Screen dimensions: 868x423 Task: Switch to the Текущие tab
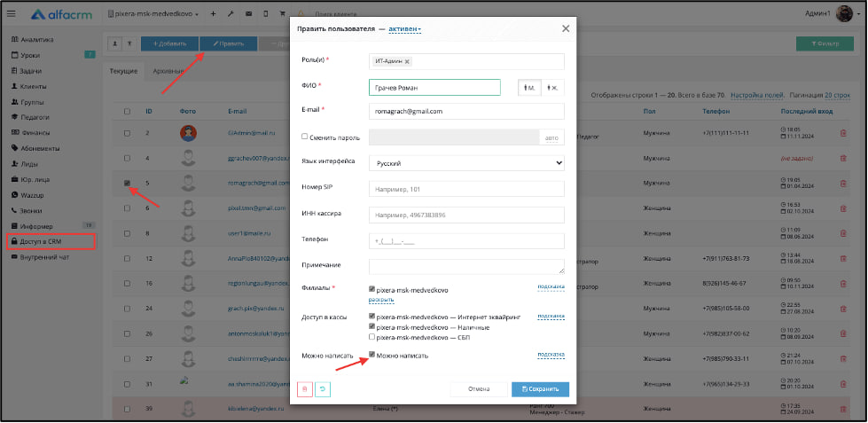pyautogui.click(x=122, y=71)
